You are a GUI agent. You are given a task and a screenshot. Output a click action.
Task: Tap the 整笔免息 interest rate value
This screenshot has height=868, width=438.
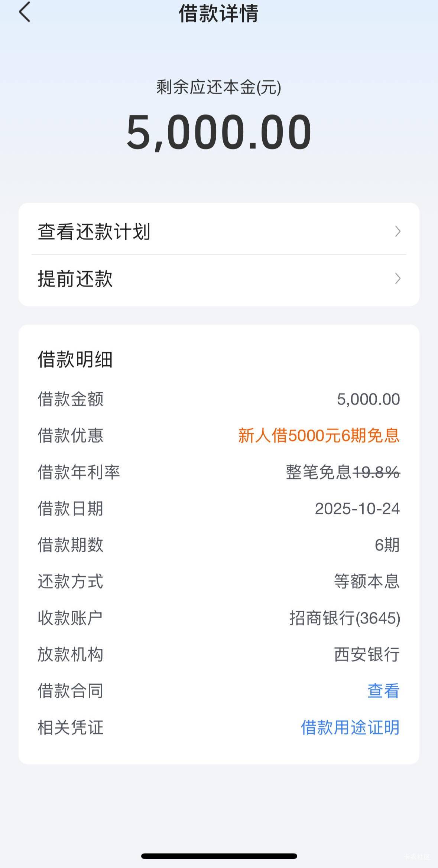tap(319, 472)
